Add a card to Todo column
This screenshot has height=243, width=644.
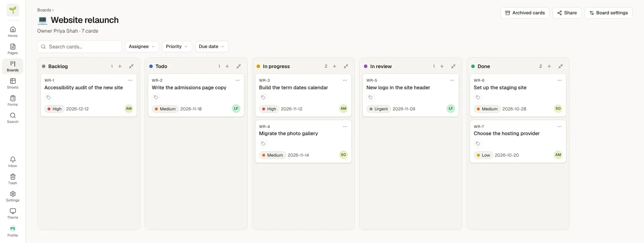coord(227,66)
